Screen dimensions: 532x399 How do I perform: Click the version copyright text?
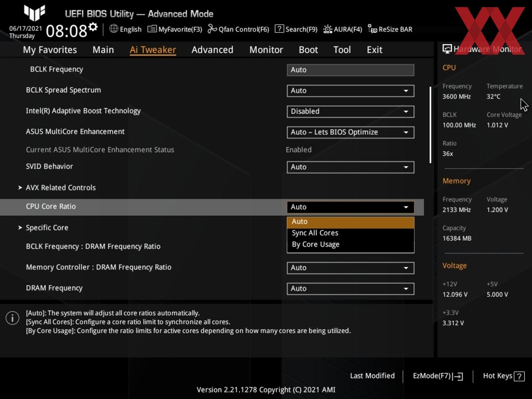tap(266, 390)
